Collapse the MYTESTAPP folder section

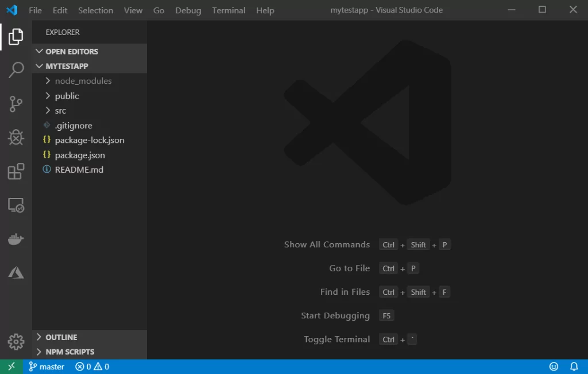coord(90,66)
